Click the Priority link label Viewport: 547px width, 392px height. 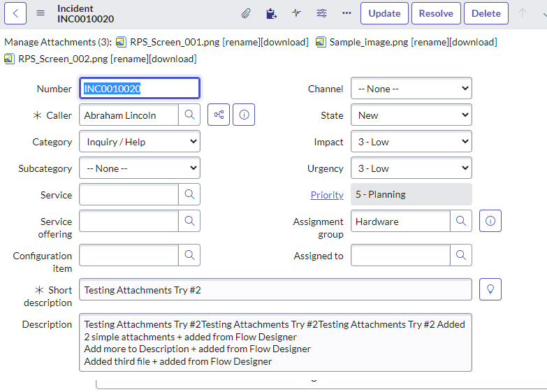[327, 195]
